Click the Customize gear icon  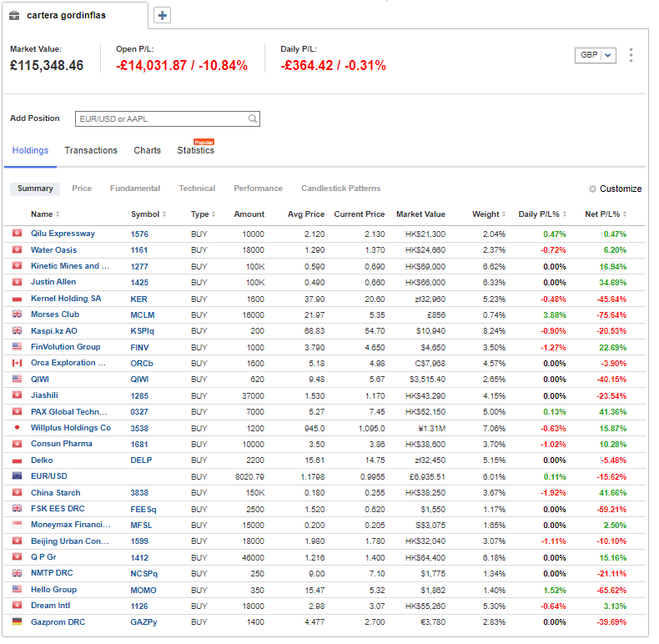(x=592, y=189)
